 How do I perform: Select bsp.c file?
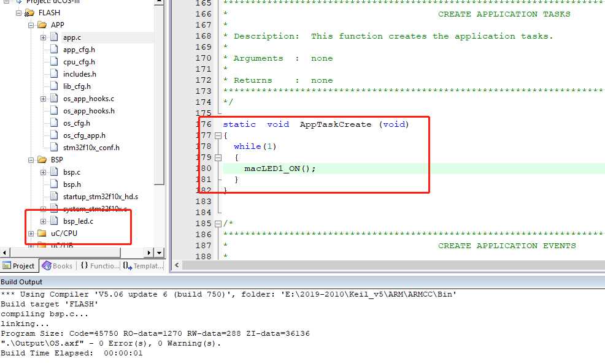[72, 172]
